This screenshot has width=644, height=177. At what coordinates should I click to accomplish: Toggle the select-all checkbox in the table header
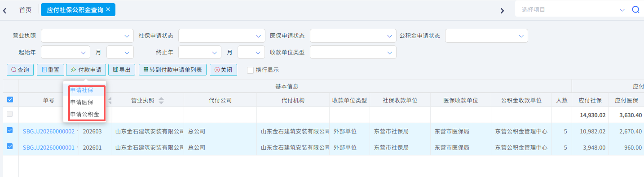10,100
